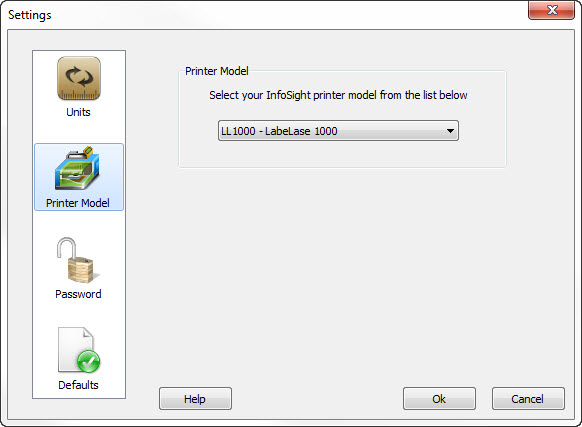Screen dimensions: 582x427
Task: Click the Settings title bar text
Action: point(30,15)
